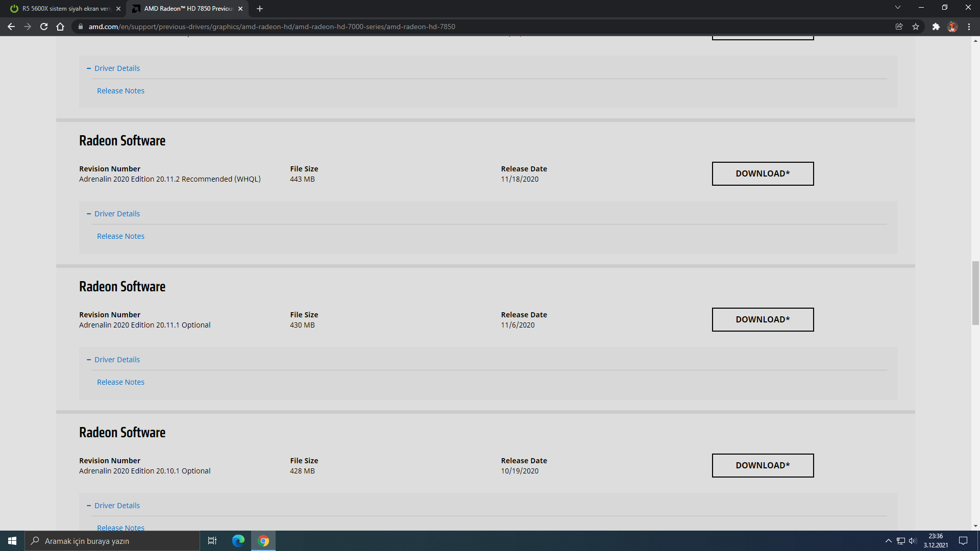Image resolution: width=980 pixels, height=551 pixels.
Task: Open Microsoft Edge from taskbar
Action: pos(238,541)
